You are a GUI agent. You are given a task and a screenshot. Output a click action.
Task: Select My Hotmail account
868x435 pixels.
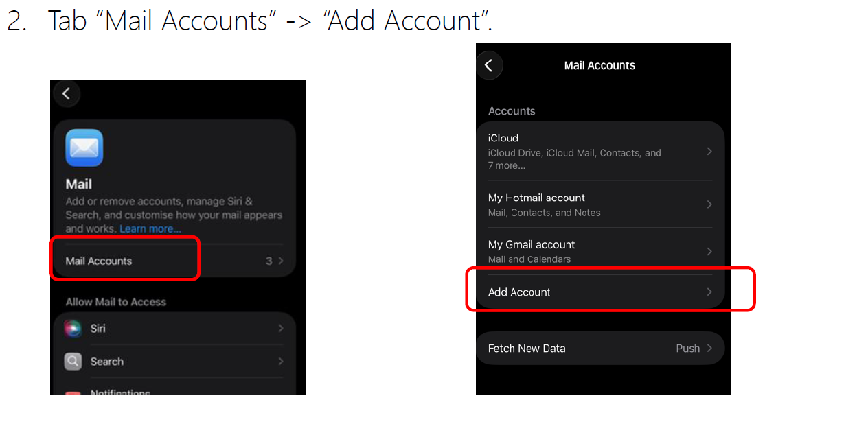(600, 204)
